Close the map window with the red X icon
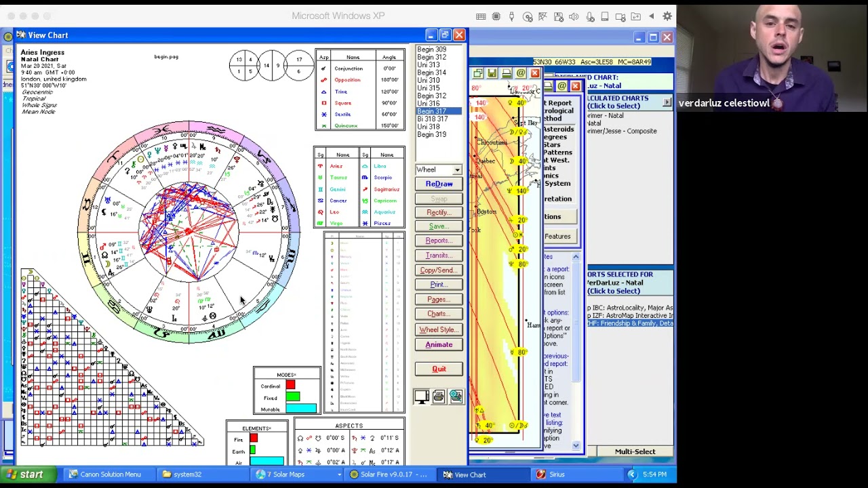 point(535,73)
